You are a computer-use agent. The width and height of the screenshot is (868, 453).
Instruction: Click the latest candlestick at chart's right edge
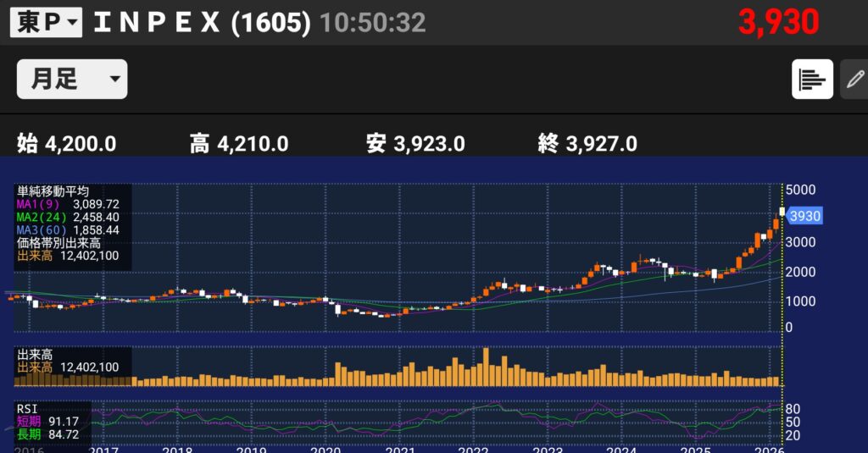782,212
